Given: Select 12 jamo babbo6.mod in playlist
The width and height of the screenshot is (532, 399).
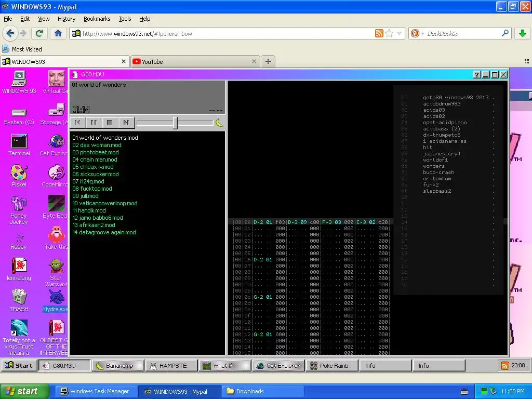Looking at the screenshot, I should click(x=97, y=218).
